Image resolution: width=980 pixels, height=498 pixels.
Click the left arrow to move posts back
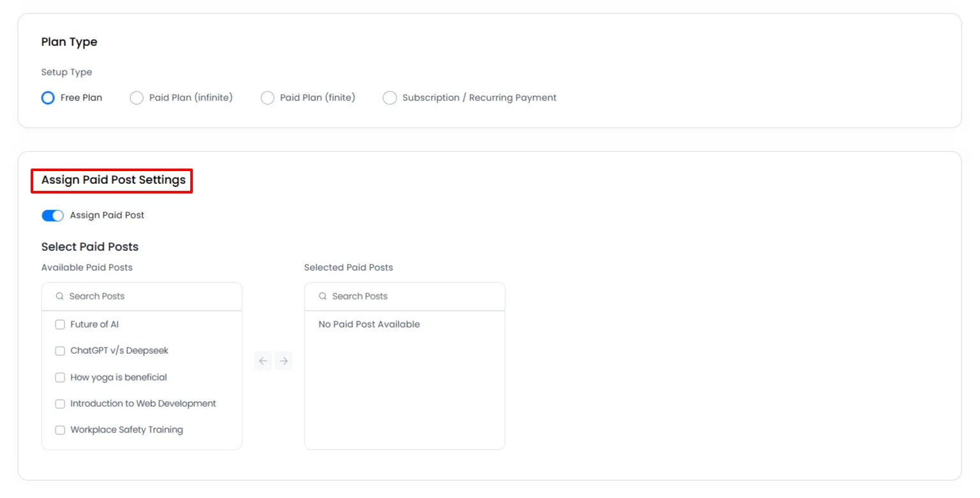(263, 361)
